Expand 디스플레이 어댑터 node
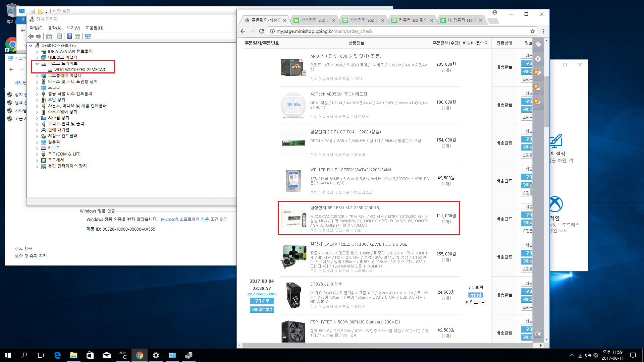 tap(37, 76)
